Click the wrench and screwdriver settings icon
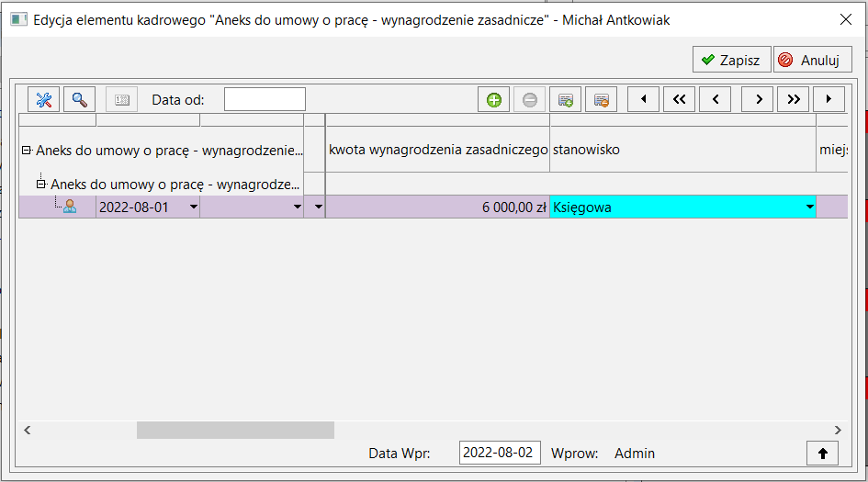Image resolution: width=868 pixels, height=482 pixels. click(x=44, y=99)
